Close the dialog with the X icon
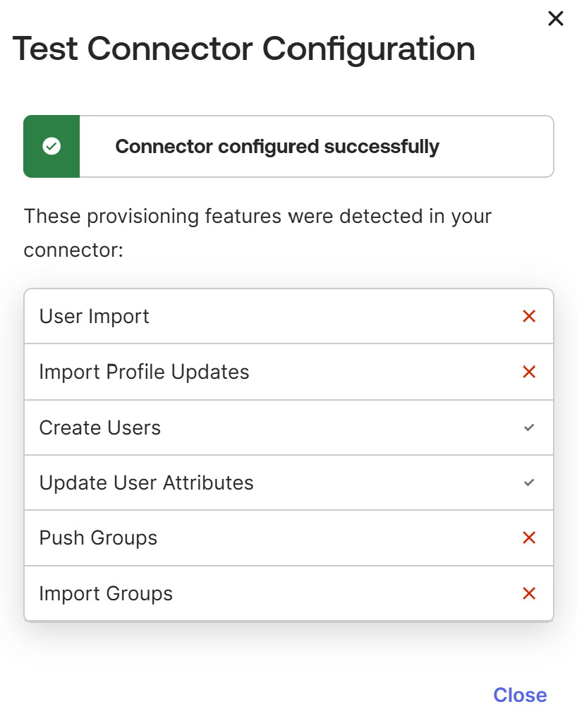Viewport: 577px width, 728px height. click(555, 18)
